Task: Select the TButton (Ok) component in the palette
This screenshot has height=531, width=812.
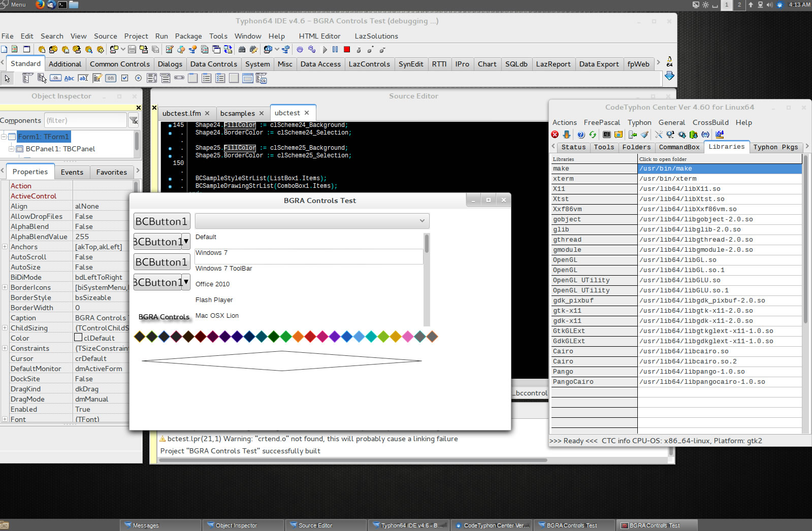Action: [x=55, y=78]
